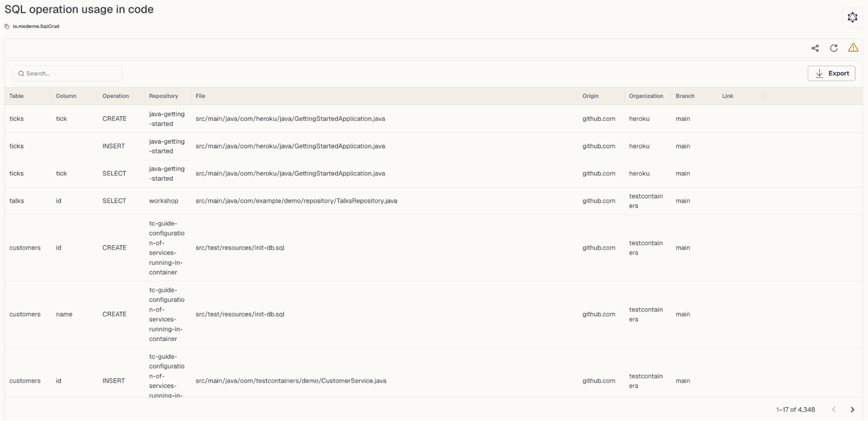Refresh the data table results
Viewport: 868px width, 421px height.
point(834,48)
